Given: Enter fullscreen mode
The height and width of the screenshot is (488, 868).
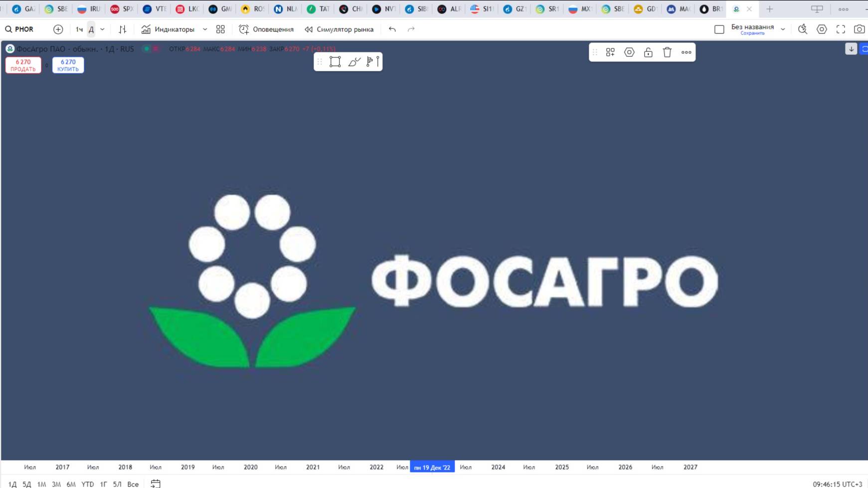Looking at the screenshot, I should [x=841, y=29].
